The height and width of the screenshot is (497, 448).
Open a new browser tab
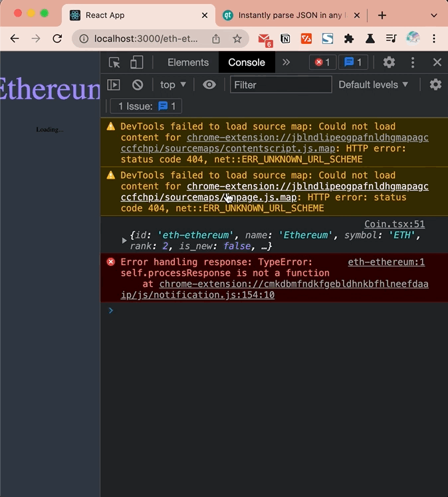pyautogui.click(x=382, y=15)
